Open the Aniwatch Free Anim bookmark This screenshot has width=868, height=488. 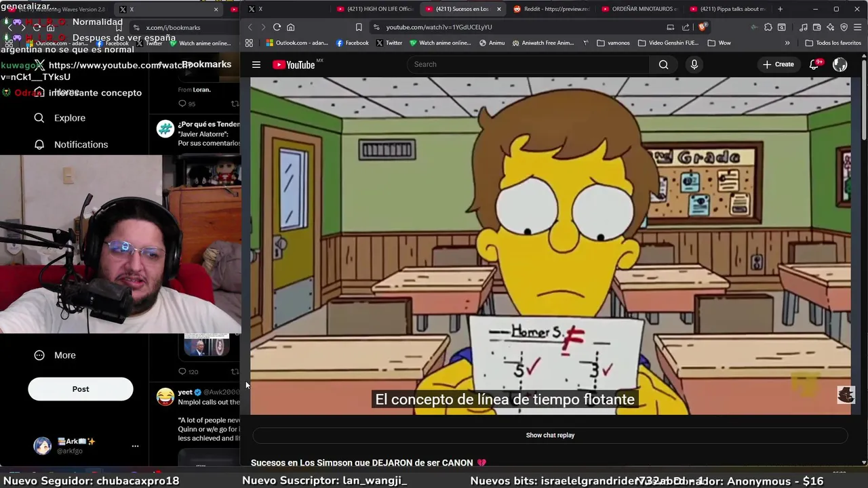point(543,43)
